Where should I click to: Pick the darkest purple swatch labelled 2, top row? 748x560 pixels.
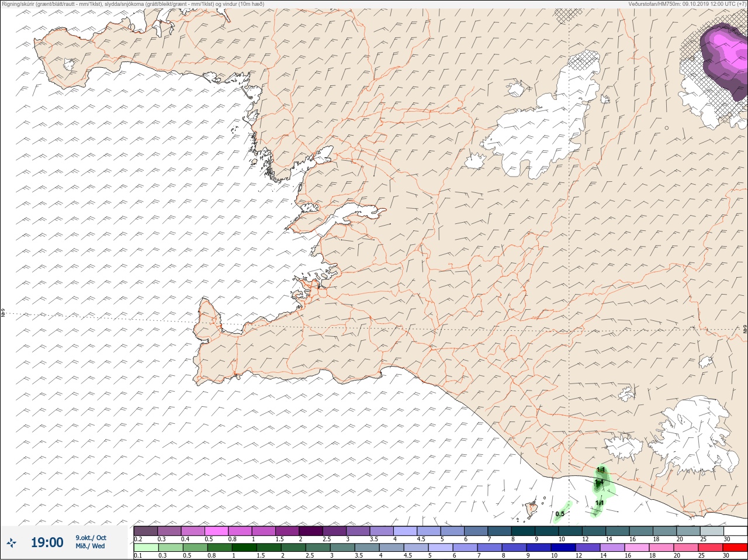[x=311, y=531]
